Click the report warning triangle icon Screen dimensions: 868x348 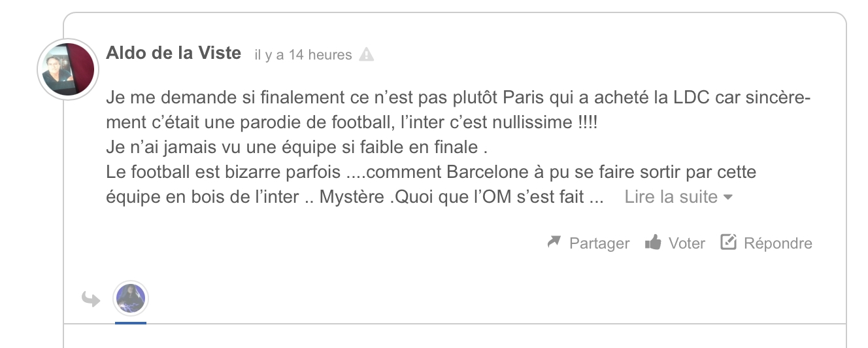pos(367,54)
